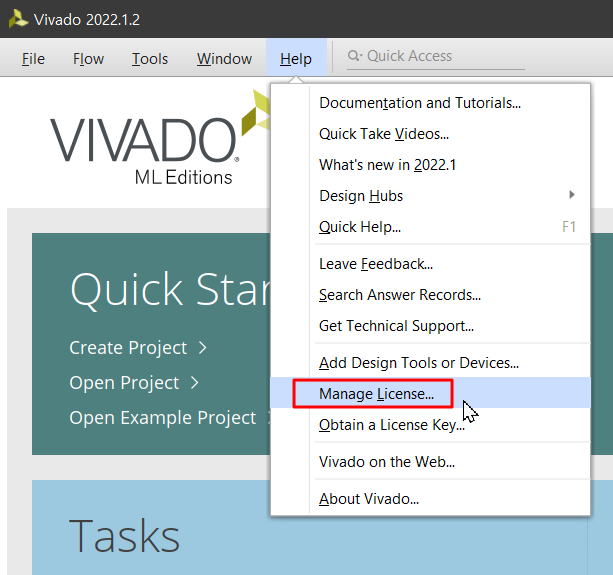Click the Design Hubs submenu arrow
Viewport: 613px width, 575px height.
pyautogui.click(x=572, y=195)
